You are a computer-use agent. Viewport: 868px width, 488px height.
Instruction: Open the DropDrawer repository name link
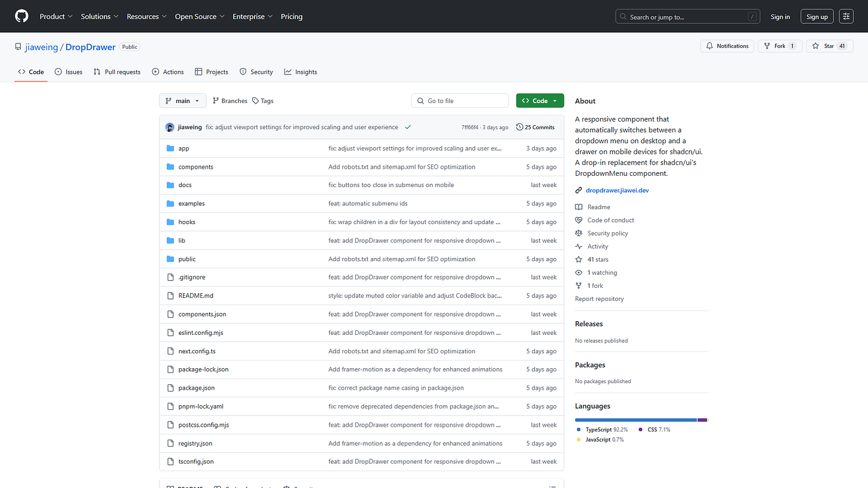coord(91,47)
